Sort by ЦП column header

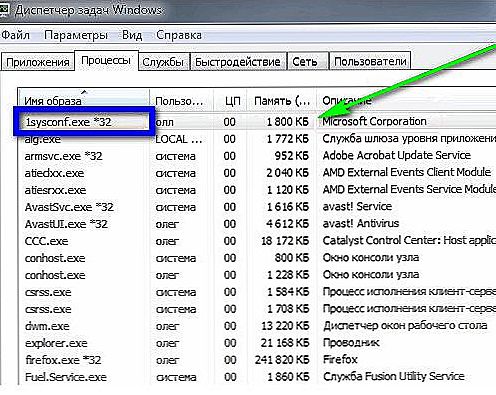point(230,100)
